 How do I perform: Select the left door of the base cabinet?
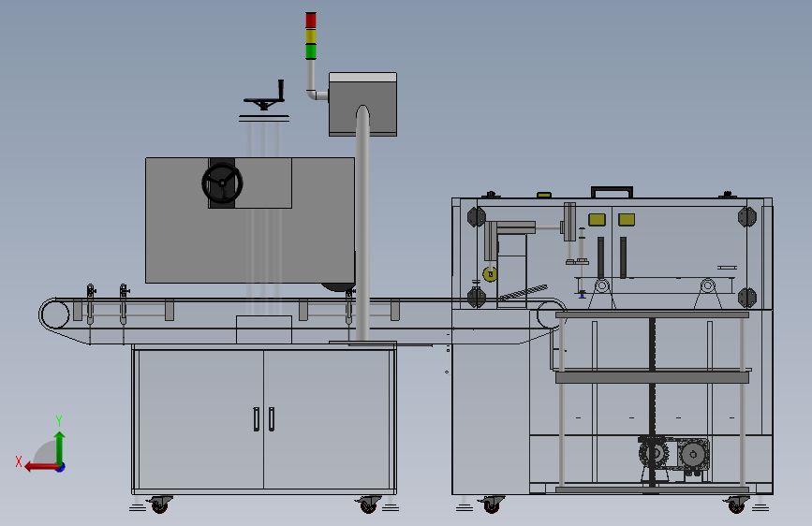coord(201,420)
